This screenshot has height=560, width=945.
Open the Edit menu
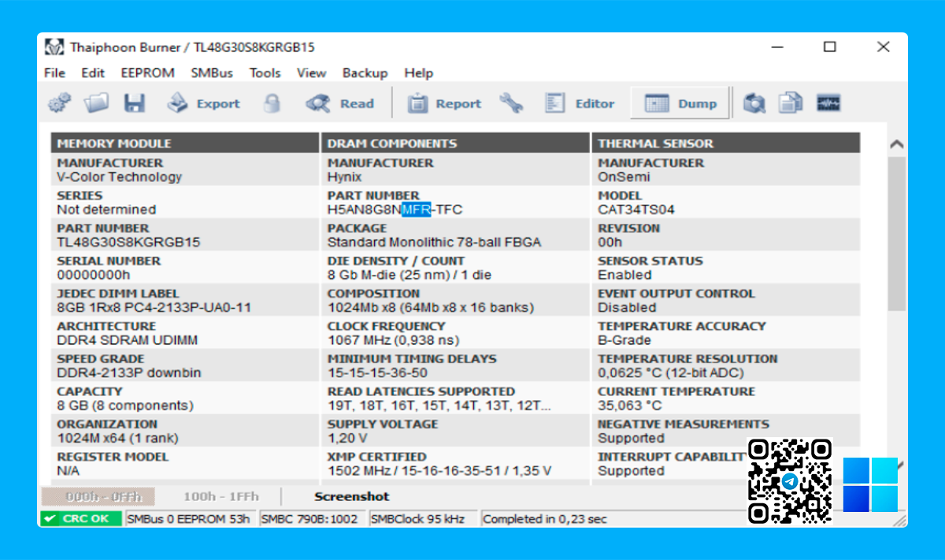click(93, 72)
